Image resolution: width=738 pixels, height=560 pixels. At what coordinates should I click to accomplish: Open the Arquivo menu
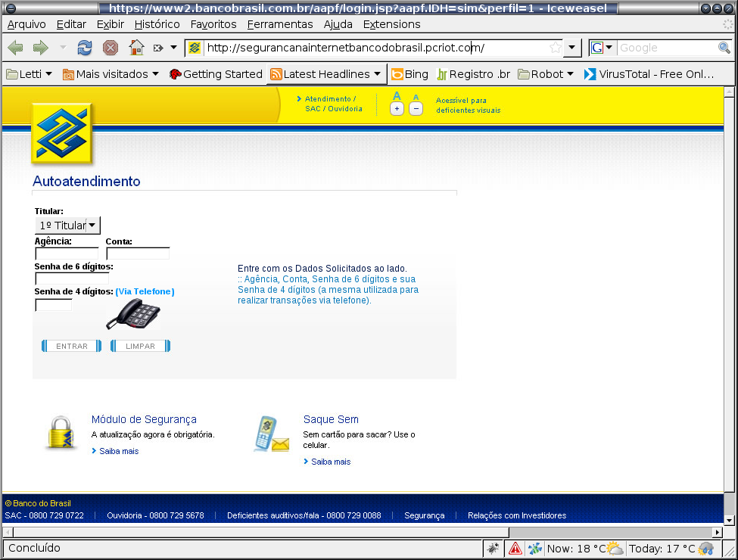tap(26, 24)
